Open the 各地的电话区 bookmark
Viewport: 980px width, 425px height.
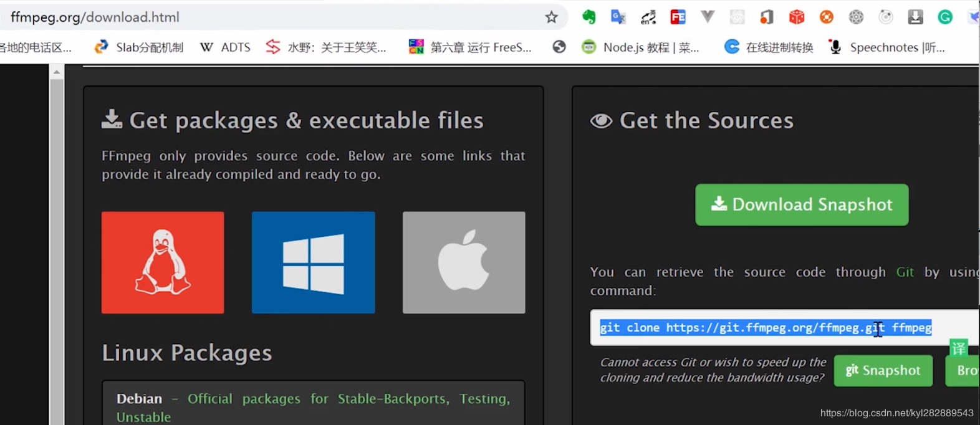point(36,47)
